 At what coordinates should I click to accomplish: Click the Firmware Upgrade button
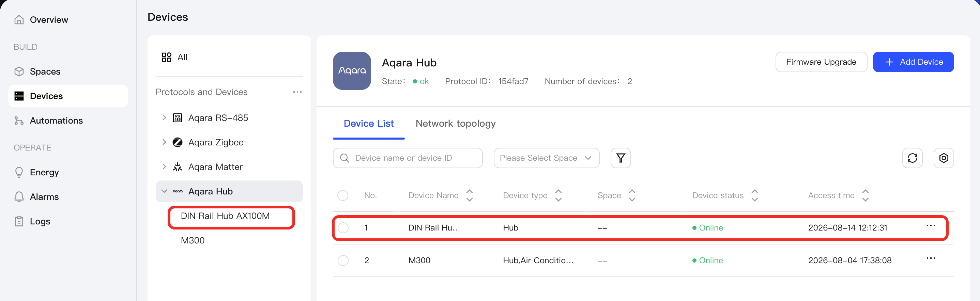click(821, 62)
